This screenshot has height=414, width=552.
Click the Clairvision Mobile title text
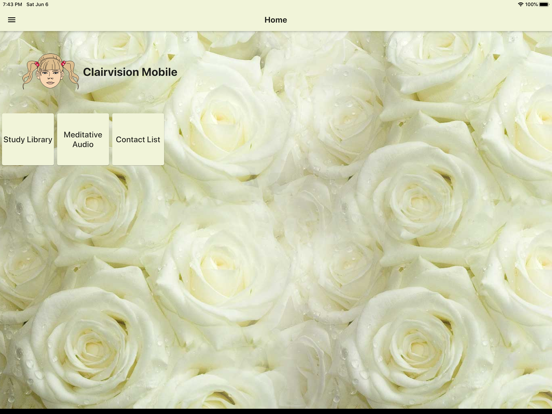click(130, 72)
